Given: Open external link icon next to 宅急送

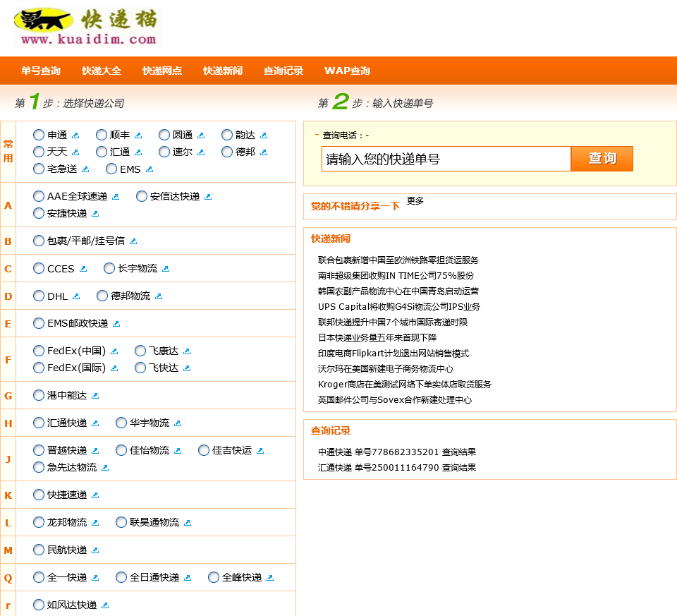Looking at the screenshot, I should tap(85, 169).
